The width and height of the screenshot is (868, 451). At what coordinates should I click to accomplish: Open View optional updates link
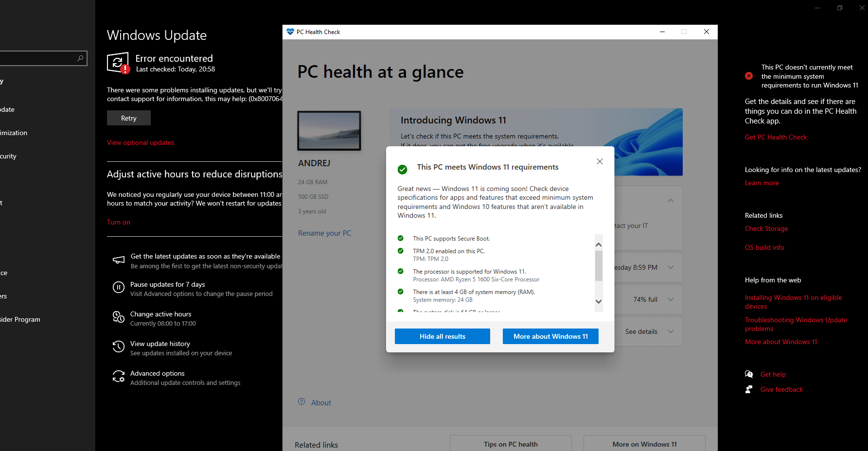click(141, 142)
